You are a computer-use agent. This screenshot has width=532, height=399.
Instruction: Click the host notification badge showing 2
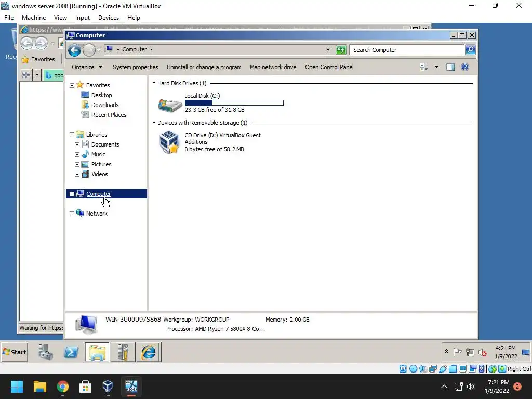[x=517, y=387]
